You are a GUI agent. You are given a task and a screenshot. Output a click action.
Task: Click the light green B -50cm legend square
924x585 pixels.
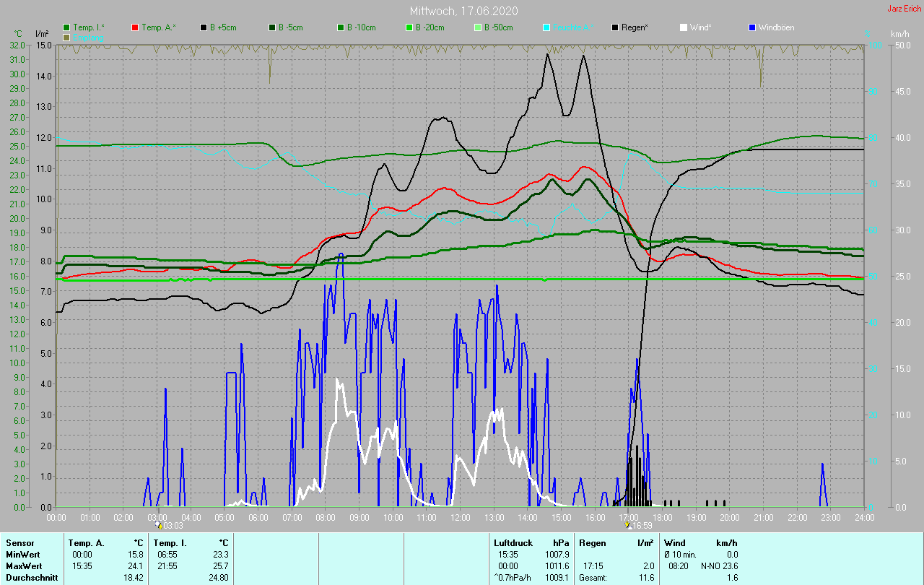point(477,27)
